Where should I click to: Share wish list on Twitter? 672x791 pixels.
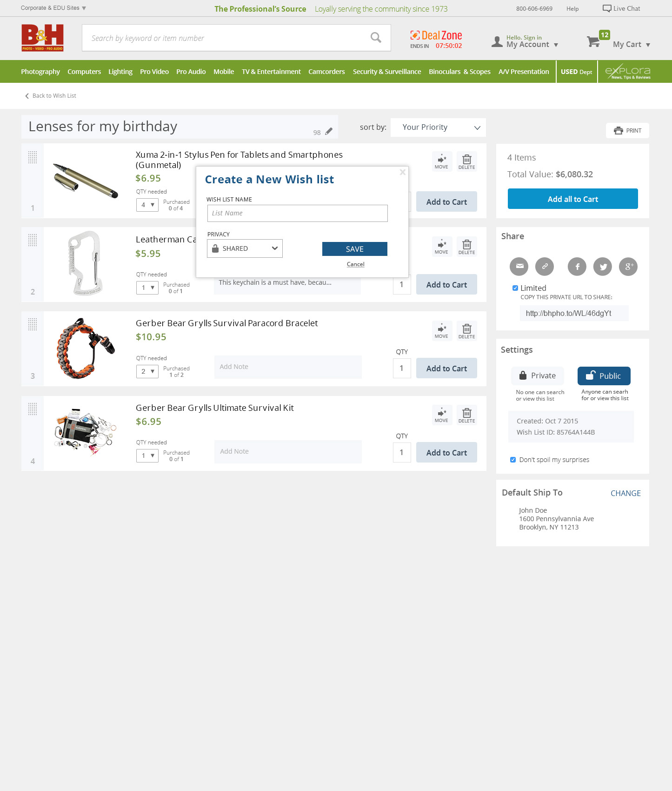[x=603, y=267]
